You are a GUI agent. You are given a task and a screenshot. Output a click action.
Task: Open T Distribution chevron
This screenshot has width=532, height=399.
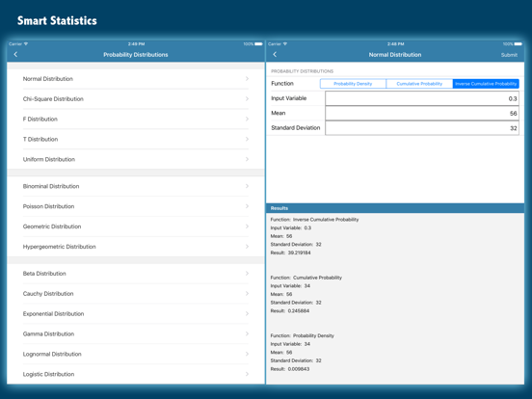[x=247, y=139]
